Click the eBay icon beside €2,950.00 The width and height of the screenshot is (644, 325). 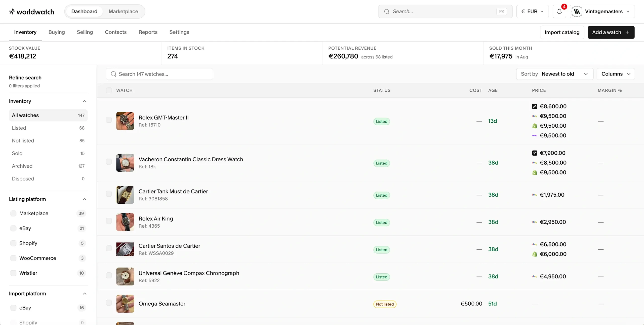pyautogui.click(x=535, y=222)
